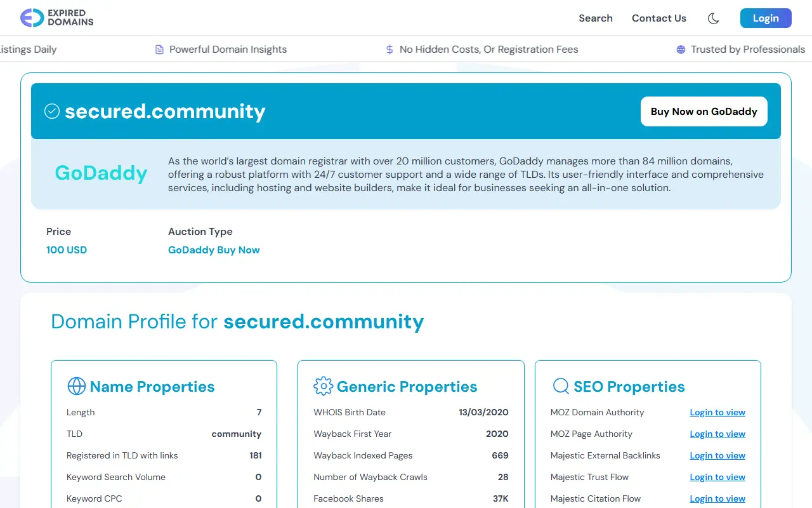Click the GoDaddy description paragraph
The height and width of the screenshot is (508, 812).
tap(466, 175)
